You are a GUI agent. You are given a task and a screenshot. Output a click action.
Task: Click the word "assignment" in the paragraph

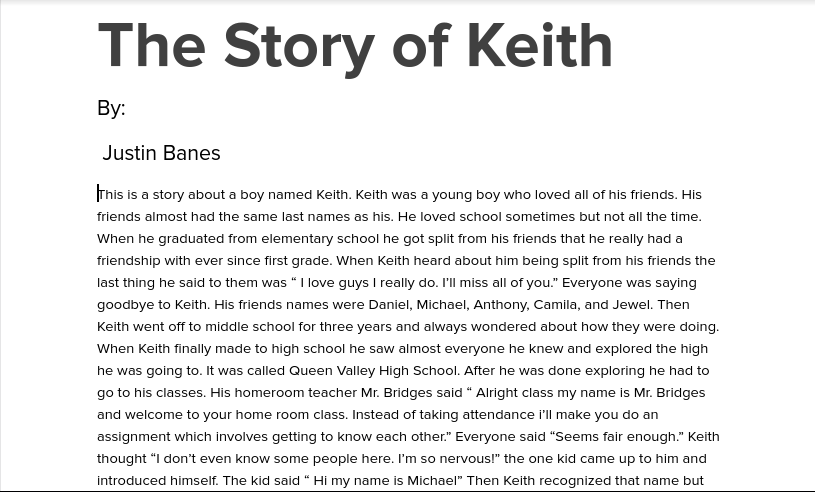tap(135, 436)
